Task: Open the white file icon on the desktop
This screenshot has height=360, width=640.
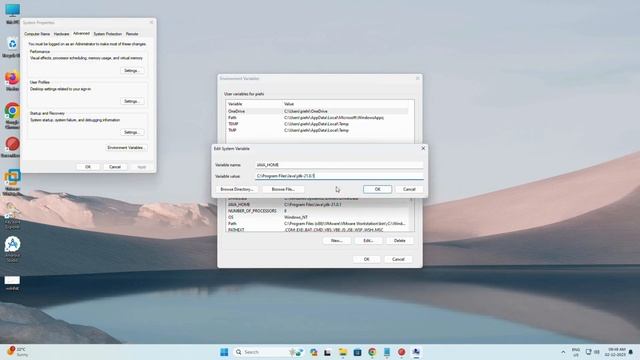Action: coord(12,283)
